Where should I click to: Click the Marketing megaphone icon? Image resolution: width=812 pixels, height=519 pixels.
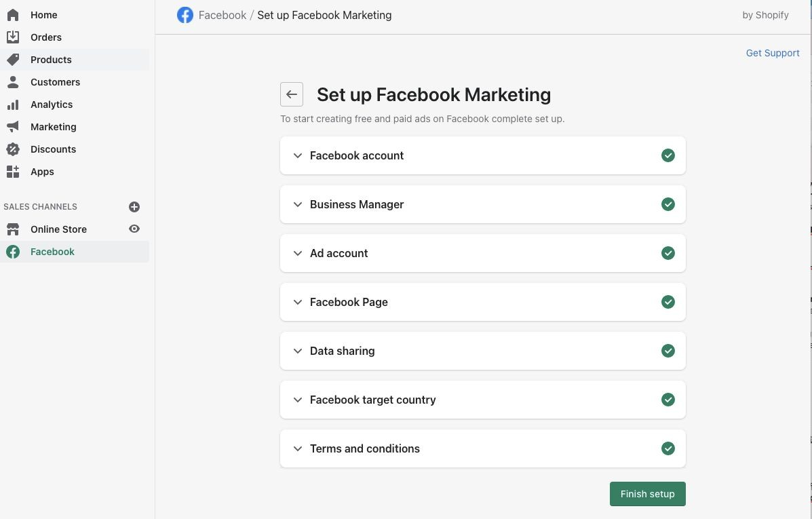(13, 127)
